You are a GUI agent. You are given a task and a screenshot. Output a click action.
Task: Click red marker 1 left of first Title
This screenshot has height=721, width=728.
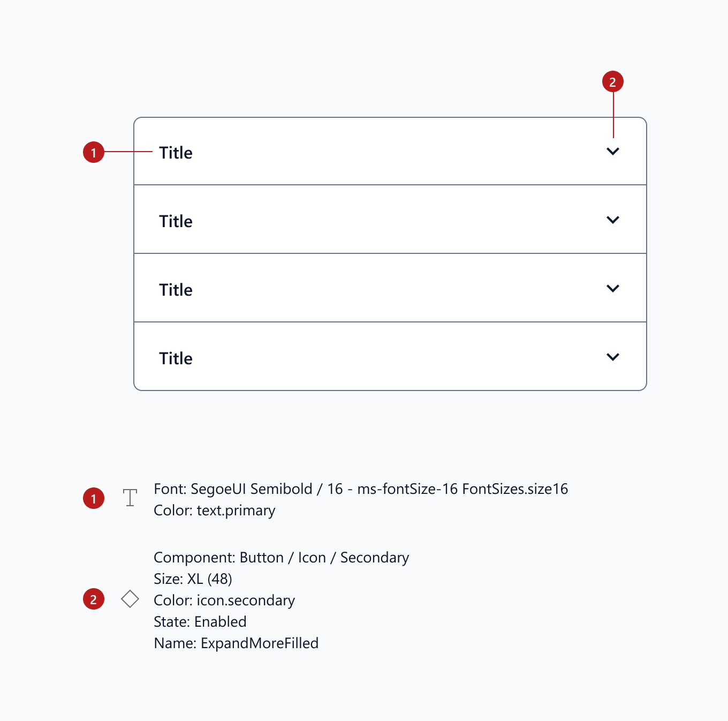click(x=94, y=152)
